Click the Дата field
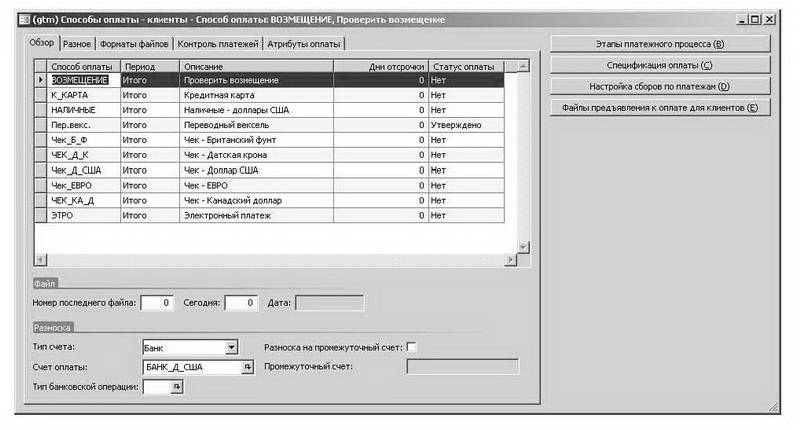The height and width of the screenshot is (430, 800). [x=330, y=303]
